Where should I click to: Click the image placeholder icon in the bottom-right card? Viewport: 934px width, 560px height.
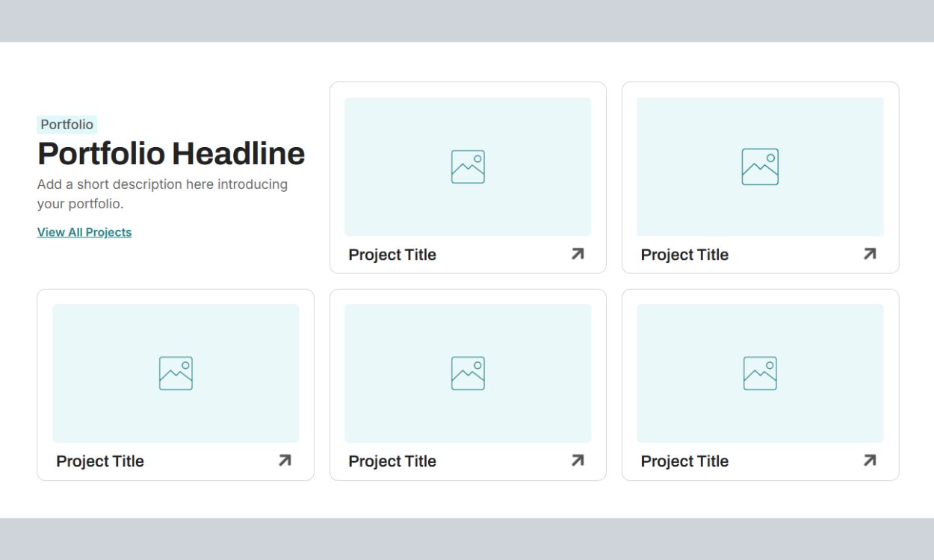pos(760,373)
